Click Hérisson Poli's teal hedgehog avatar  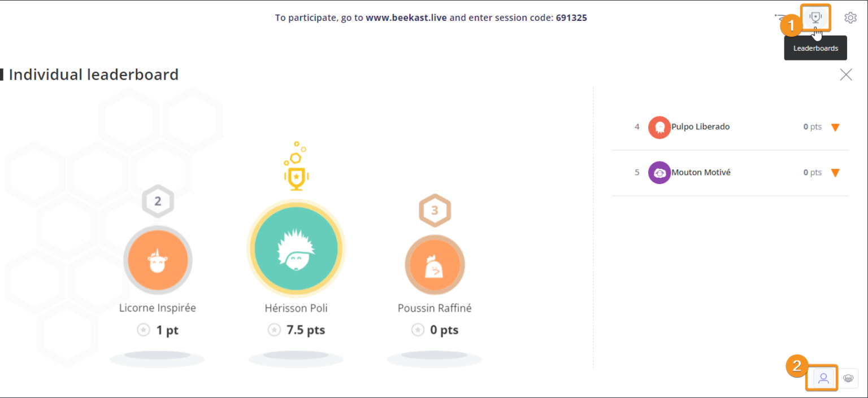click(296, 249)
